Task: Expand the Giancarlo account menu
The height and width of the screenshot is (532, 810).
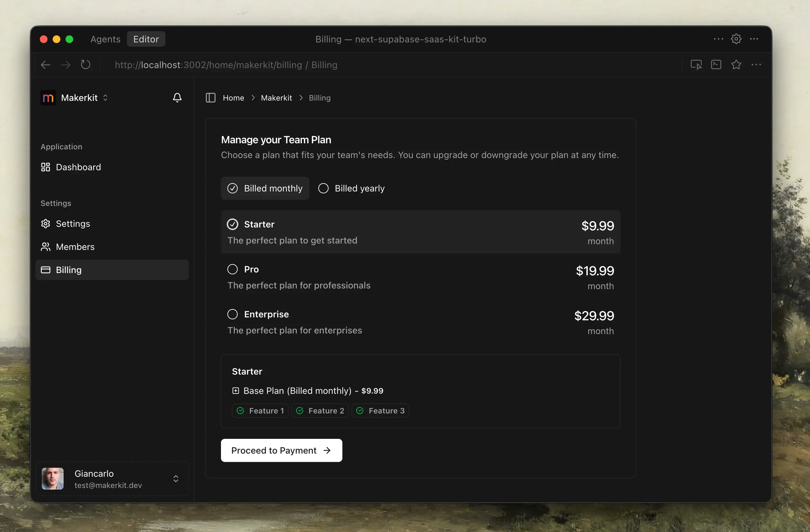Action: point(176,479)
